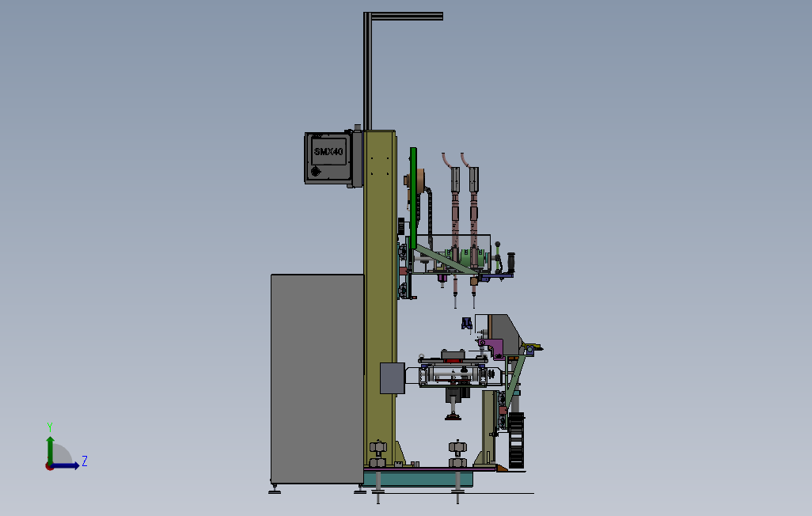Select the teal base tray at bottom

click(419, 478)
